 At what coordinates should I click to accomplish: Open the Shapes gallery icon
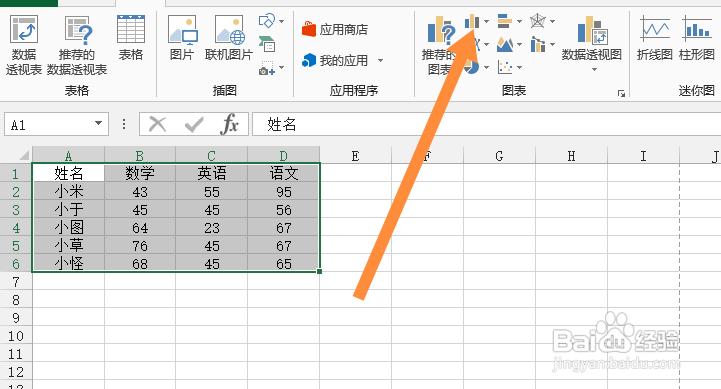267,21
